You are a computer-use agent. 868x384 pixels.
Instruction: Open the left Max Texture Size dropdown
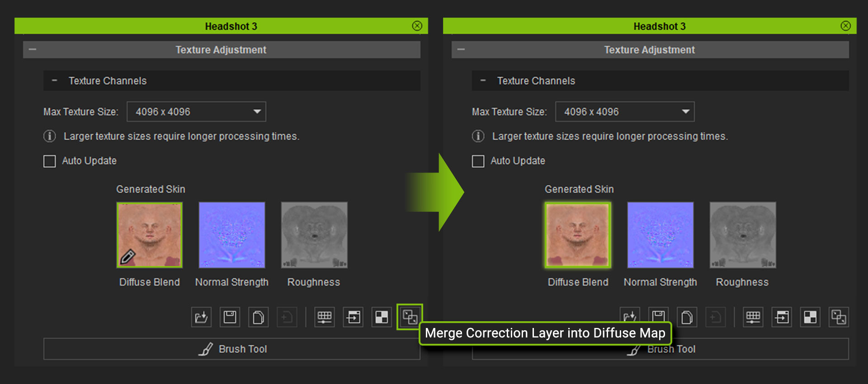click(196, 112)
